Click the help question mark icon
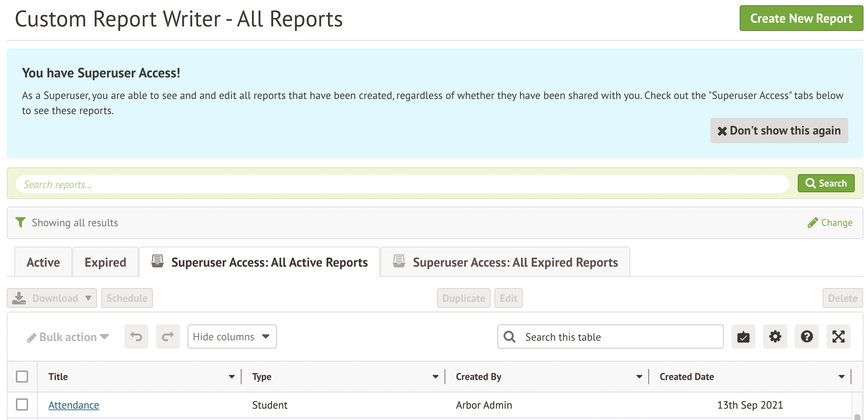The height and width of the screenshot is (420, 868). click(806, 337)
